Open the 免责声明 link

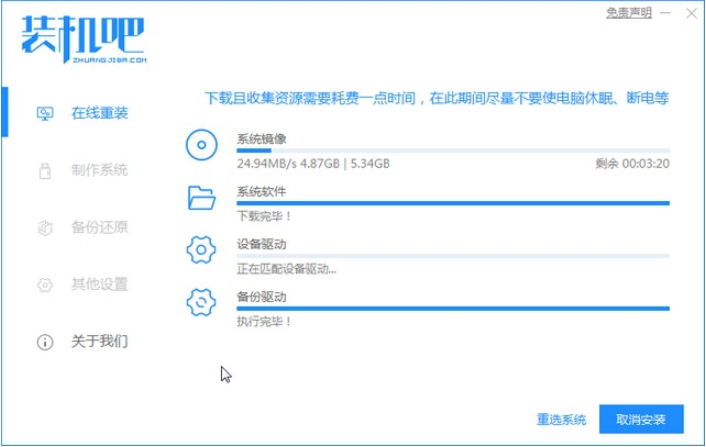pyautogui.click(x=628, y=13)
